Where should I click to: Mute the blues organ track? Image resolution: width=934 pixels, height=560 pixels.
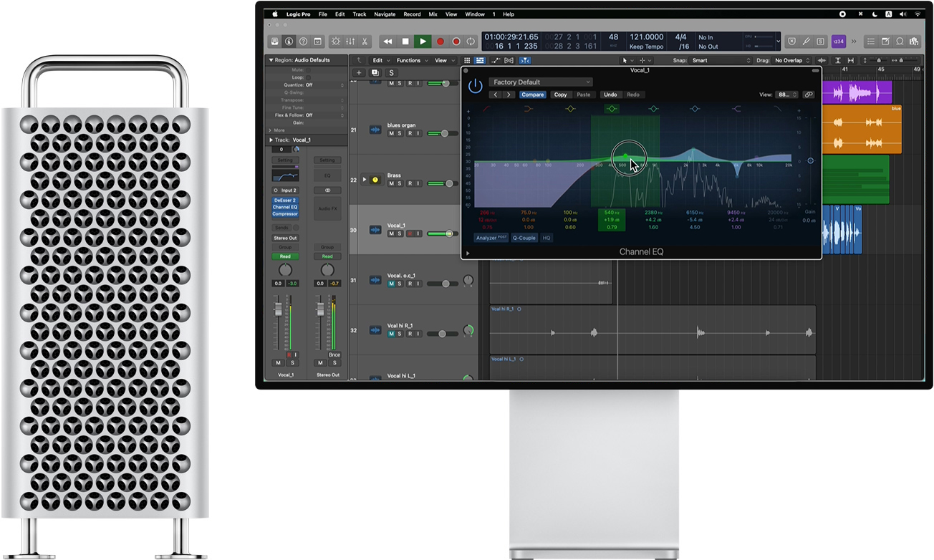tap(391, 133)
